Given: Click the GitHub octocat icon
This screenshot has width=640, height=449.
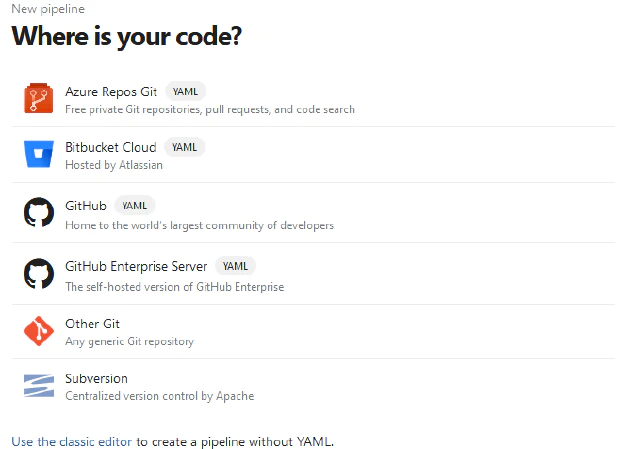Looking at the screenshot, I should tap(38, 213).
